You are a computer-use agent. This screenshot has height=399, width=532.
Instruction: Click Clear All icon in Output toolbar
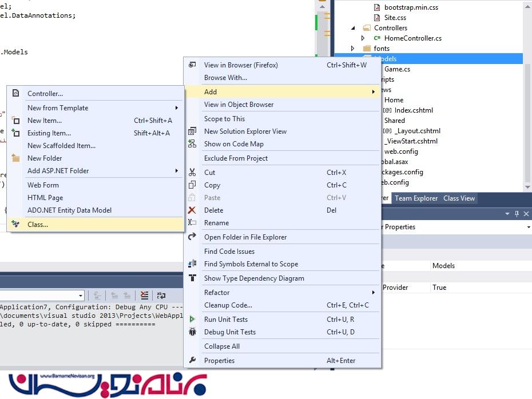[x=144, y=296]
